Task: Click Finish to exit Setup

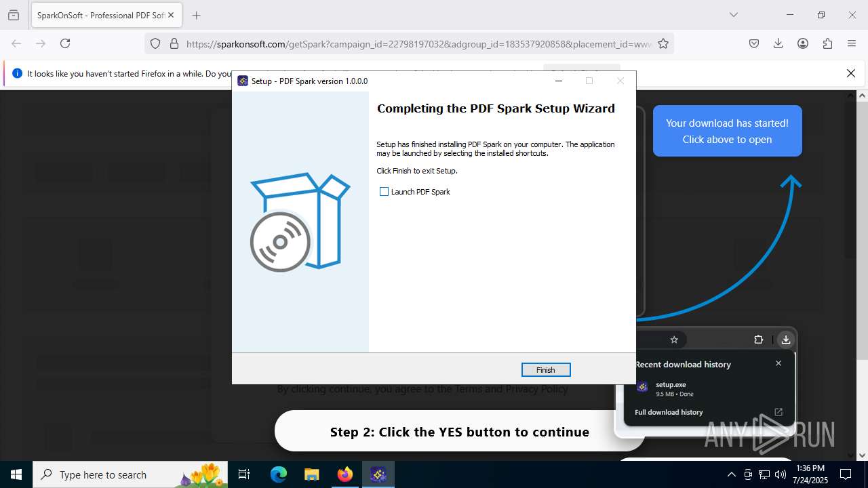Action: coord(546,370)
